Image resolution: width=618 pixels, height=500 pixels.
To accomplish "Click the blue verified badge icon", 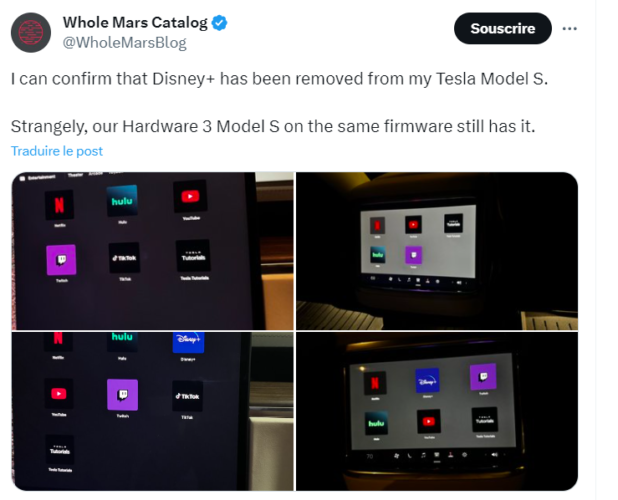I will coord(220,23).
